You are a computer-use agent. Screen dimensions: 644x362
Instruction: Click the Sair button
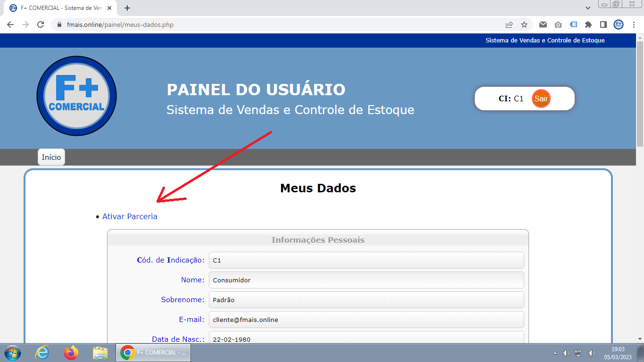[x=541, y=99]
